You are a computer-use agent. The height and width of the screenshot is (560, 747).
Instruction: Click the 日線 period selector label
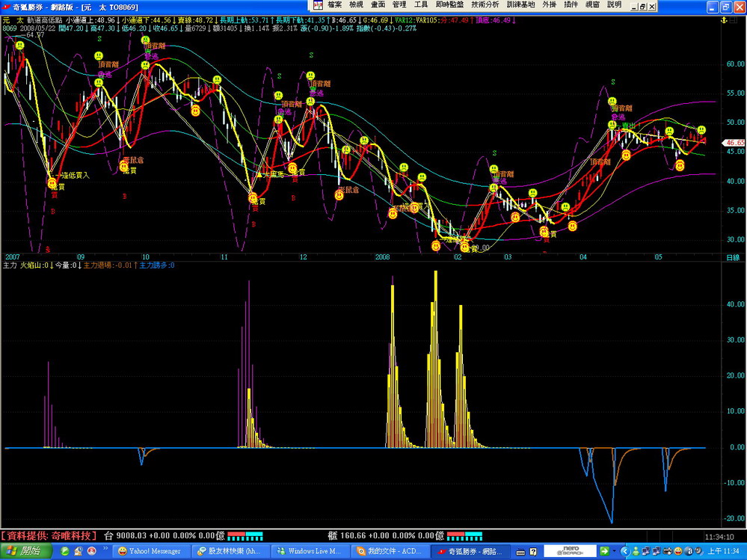tap(732, 257)
